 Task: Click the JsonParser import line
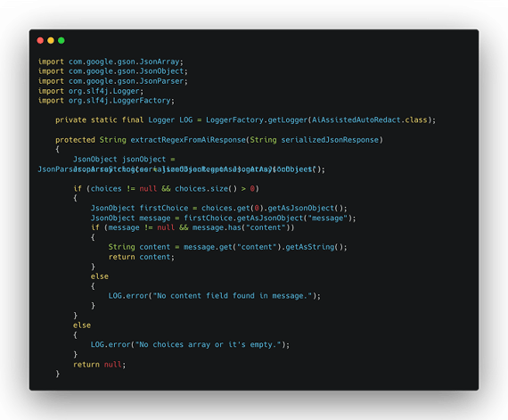113,81
